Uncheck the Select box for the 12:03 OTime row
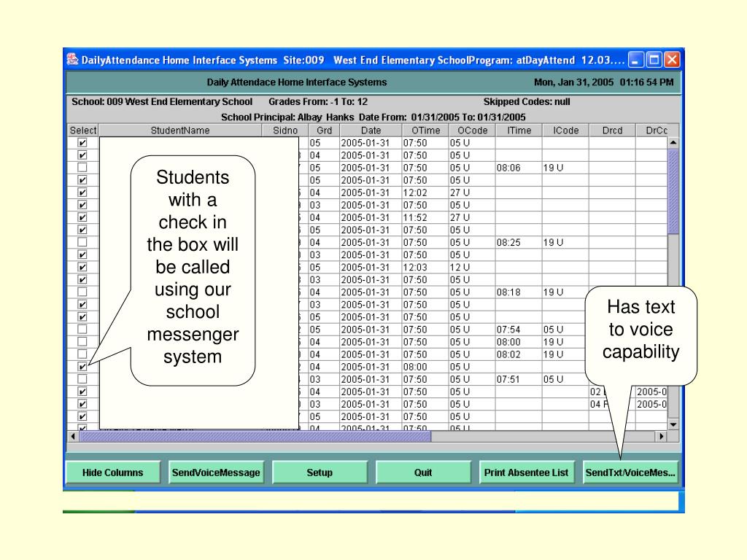 point(82,267)
